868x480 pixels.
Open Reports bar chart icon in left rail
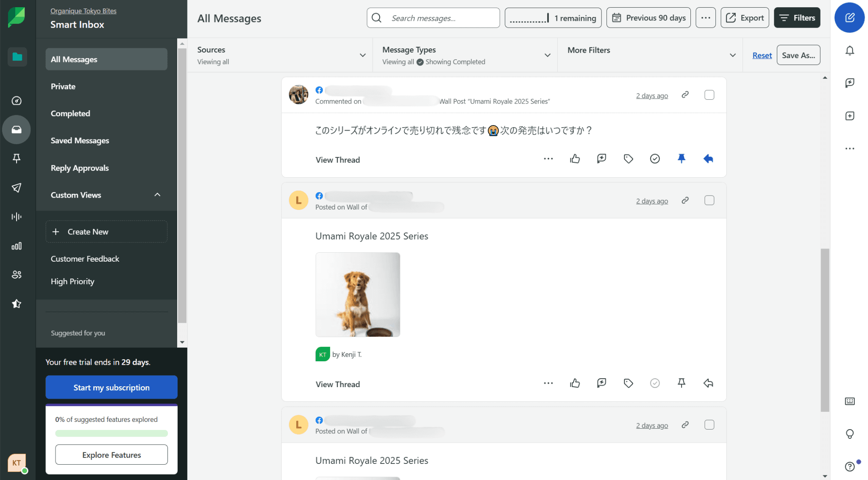click(17, 246)
